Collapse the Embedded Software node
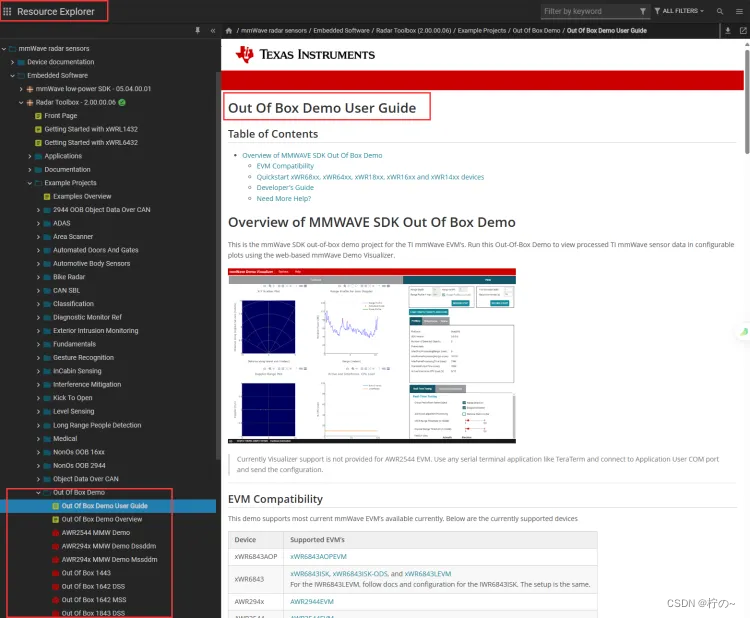The image size is (750, 618). point(12,76)
